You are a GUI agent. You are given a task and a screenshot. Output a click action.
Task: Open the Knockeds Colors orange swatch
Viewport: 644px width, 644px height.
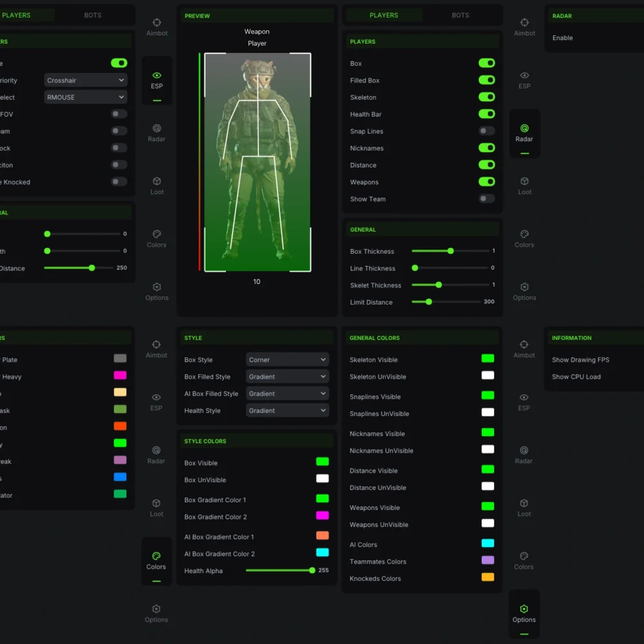(488, 577)
